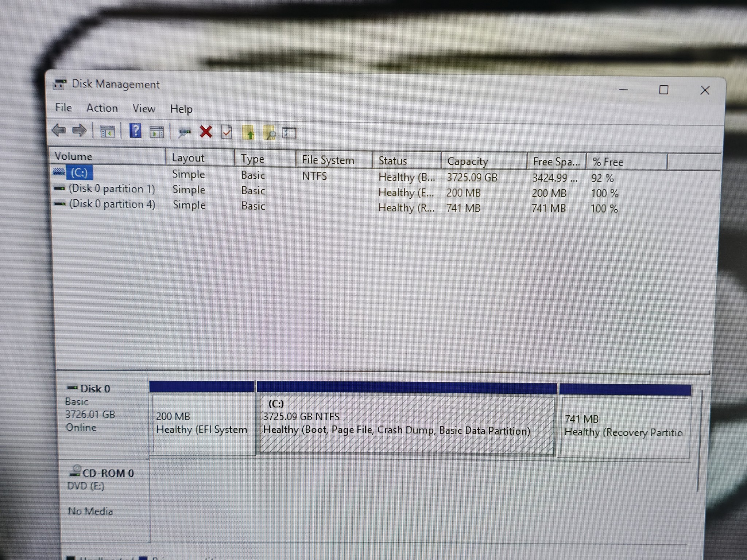747x560 pixels.
Task: Click the Forward arrow toolbar icon
Action: pos(79,131)
